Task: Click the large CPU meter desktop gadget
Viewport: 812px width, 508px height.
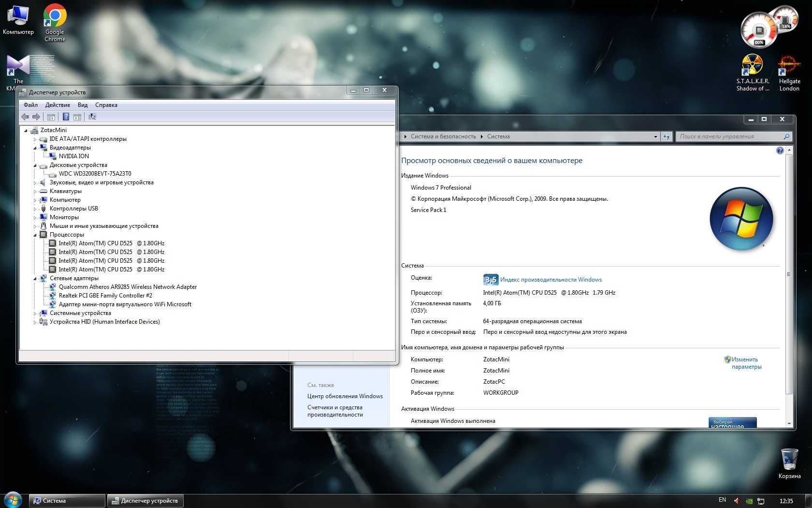Action: (758, 30)
